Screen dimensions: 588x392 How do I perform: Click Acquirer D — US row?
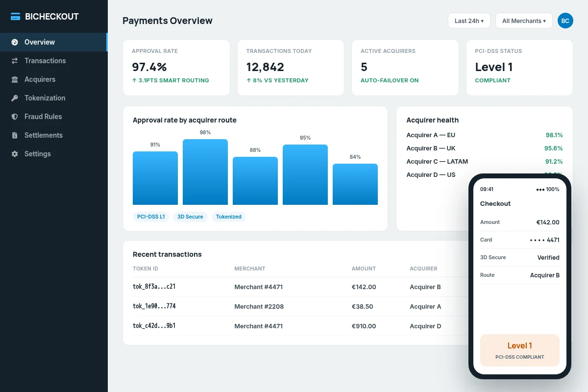(x=485, y=175)
